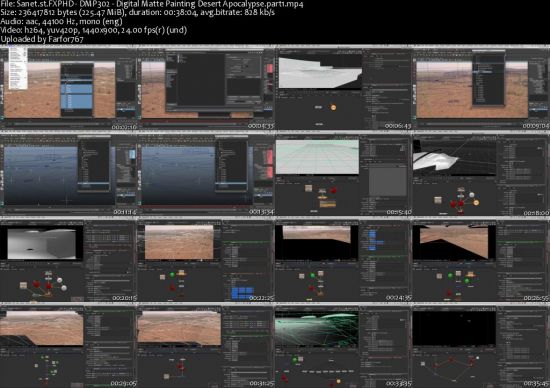The height and width of the screenshot is (388, 550).
Task: Open the thumbnail stamped 00:13:34
Action: coord(206,174)
